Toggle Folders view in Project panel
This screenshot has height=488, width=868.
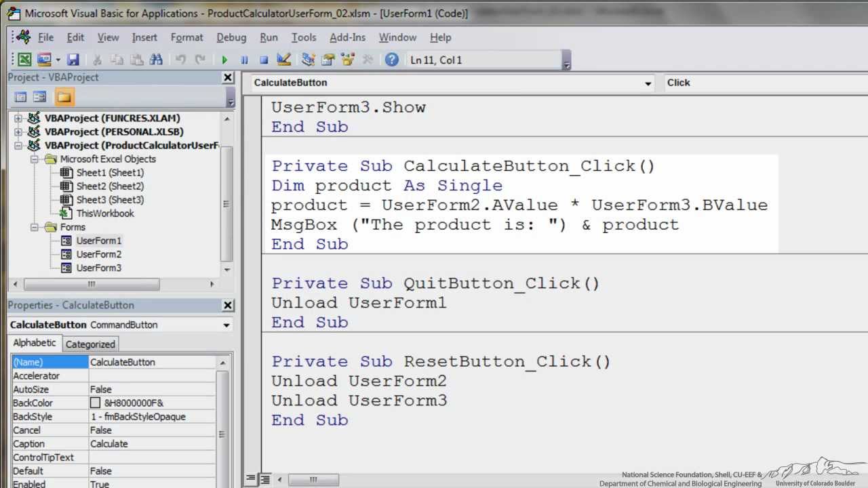(x=64, y=97)
